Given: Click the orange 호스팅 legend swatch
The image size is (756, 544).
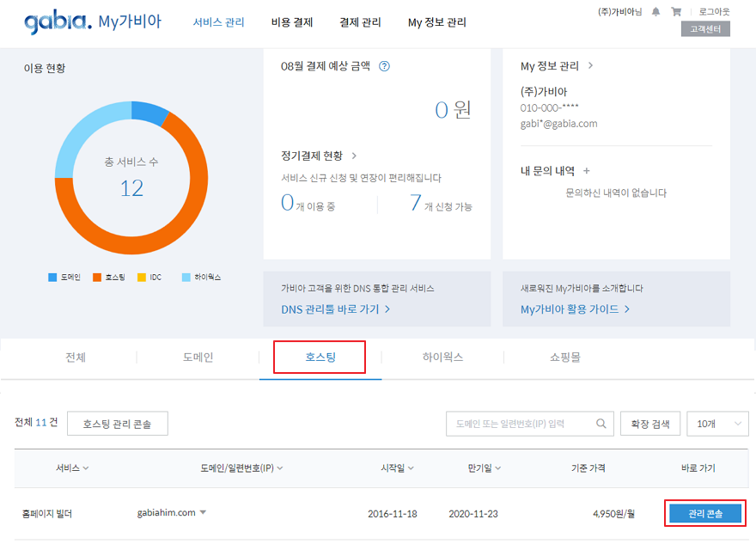Looking at the screenshot, I should (x=97, y=278).
